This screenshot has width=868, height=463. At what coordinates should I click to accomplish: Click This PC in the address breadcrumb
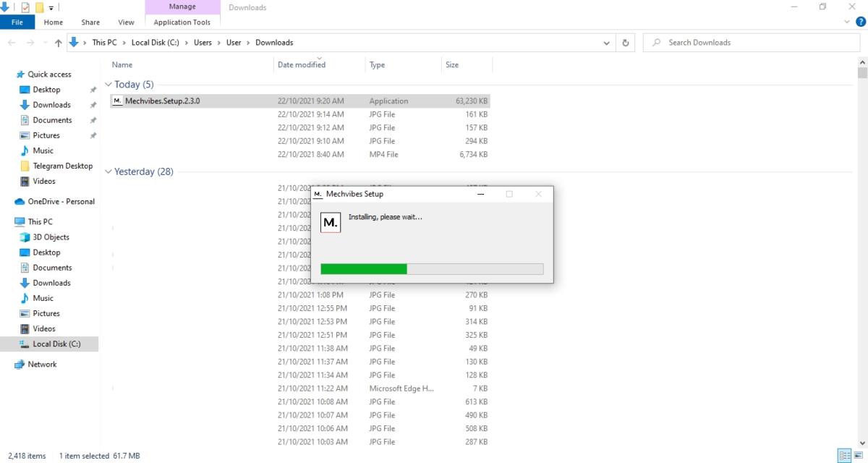point(104,43)
